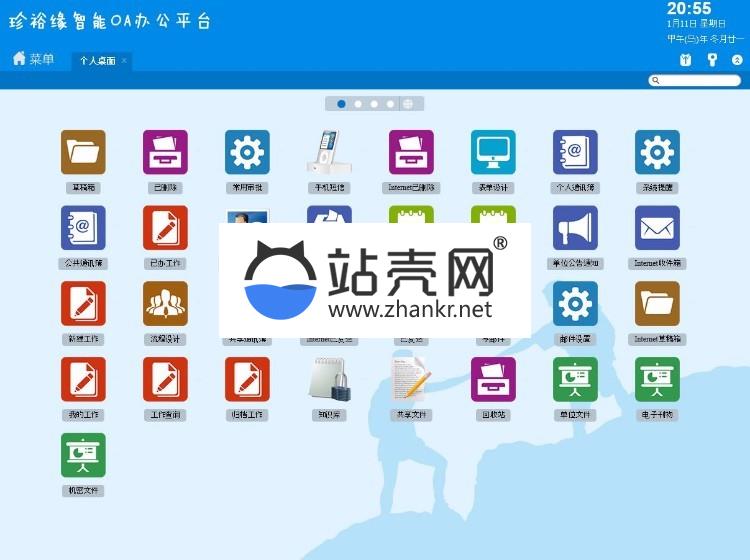This screenshot has height=560, width=750.
Task: Switch to the second desktop page dot
Action: 358,104
